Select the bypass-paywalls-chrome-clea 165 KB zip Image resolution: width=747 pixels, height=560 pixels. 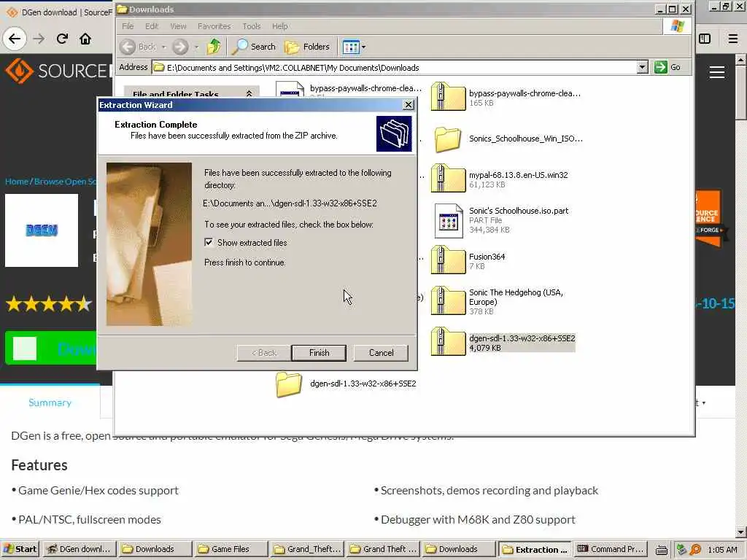pyautogui.click(x=506, y=97)
